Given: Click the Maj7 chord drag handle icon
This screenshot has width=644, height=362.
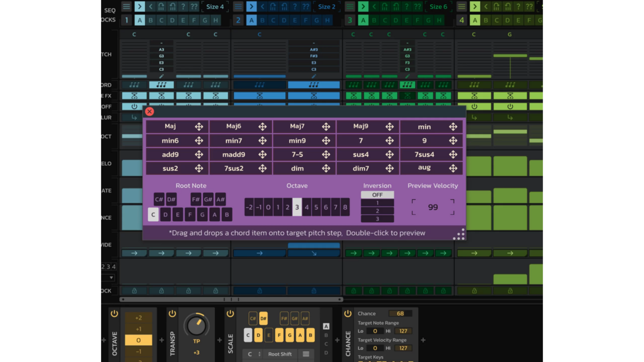Looking at the screenshot, I should (x=326, y=127).
